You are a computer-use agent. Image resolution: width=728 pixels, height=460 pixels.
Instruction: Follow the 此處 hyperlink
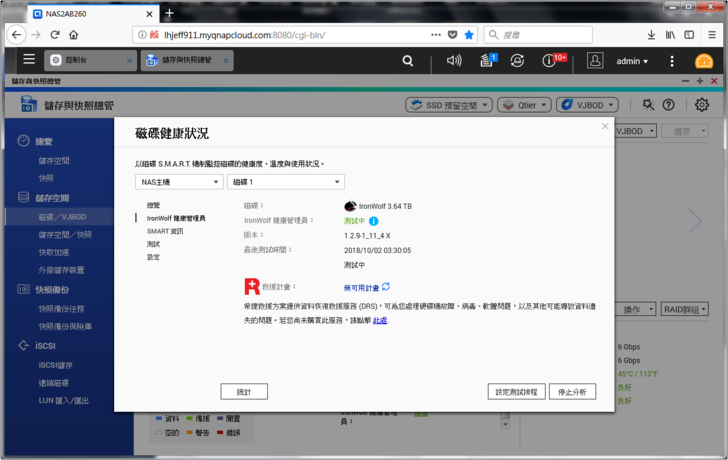point(380,320)
